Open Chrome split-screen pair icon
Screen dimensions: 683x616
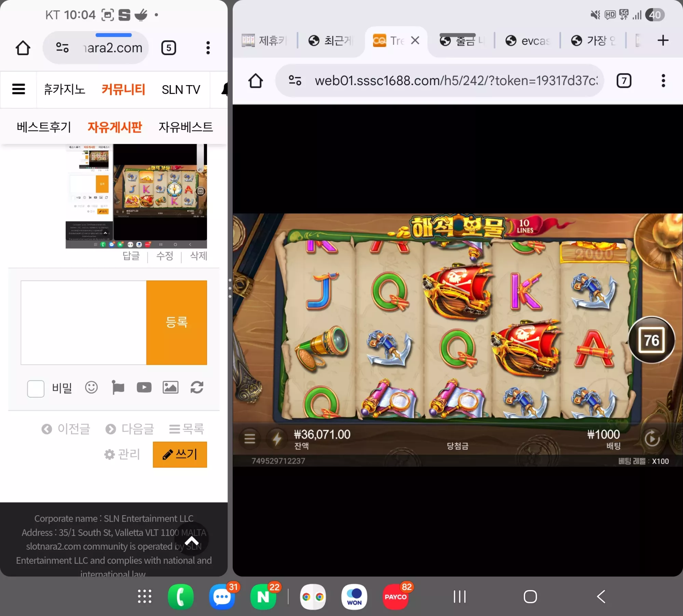pos(313,597)
